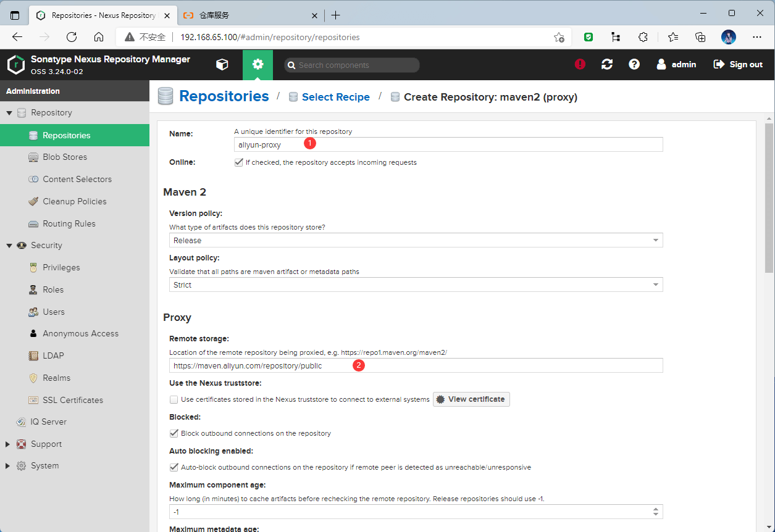Switch to the 仓库服务 tab
Image resolution: width=775 pixels, height=532 pixels.
(250, 15)
